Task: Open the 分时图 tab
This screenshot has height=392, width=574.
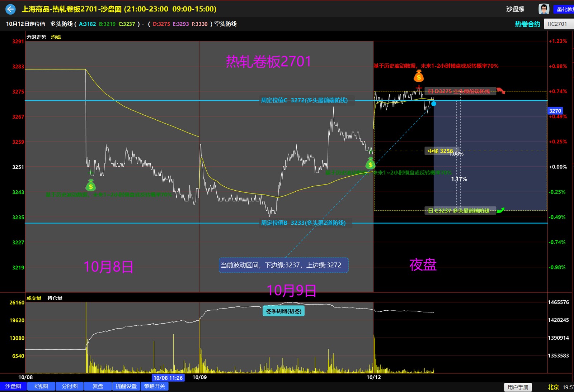Action: click(70, 386)
